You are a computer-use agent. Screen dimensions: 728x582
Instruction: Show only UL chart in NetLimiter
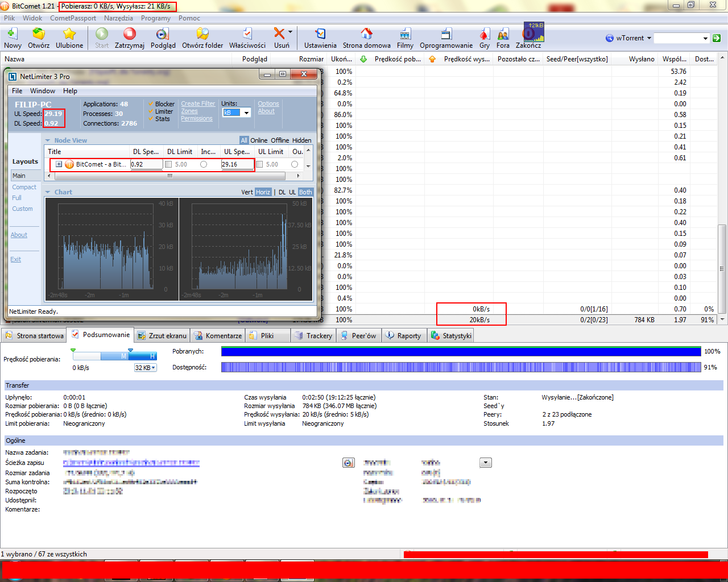point(292,192)
